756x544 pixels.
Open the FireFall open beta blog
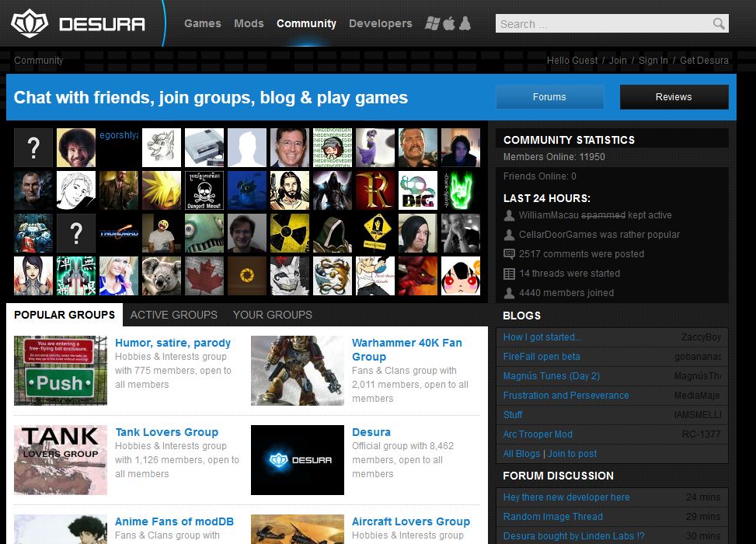tap(542, 357)
